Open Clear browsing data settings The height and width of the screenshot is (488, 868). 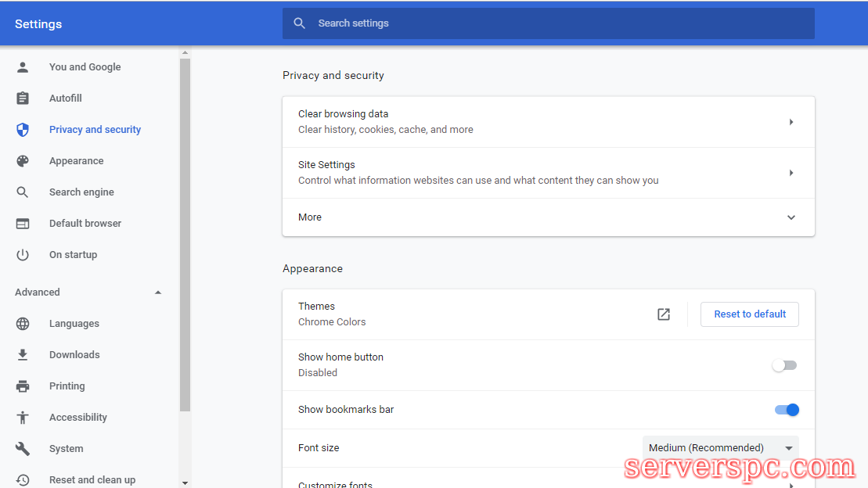548,122
